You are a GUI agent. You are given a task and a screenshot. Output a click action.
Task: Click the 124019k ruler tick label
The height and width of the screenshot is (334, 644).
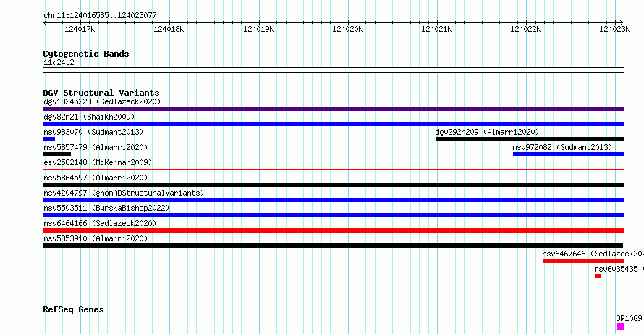tap(258, 29)
